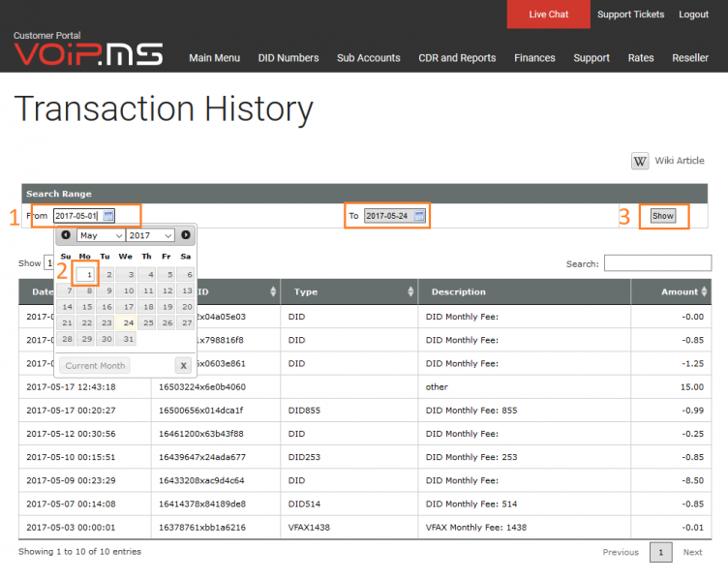Log out via Logout link
This screenshot has width=728, height=580.
click(694, 15)
